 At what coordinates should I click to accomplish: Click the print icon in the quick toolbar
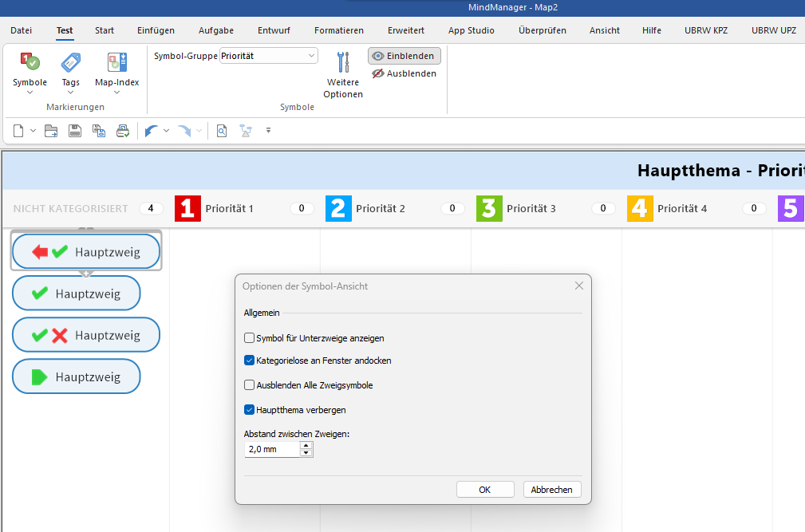pyautogui.click(x=123, y=131)
